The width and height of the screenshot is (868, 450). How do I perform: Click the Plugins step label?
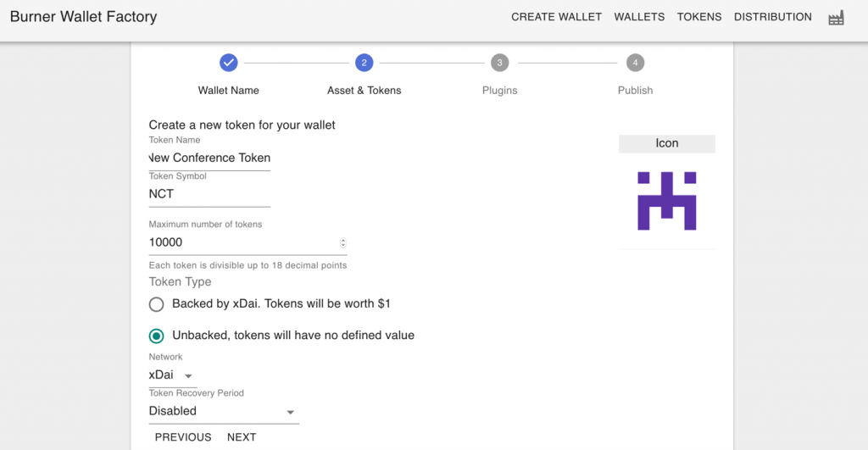point(499,90)
